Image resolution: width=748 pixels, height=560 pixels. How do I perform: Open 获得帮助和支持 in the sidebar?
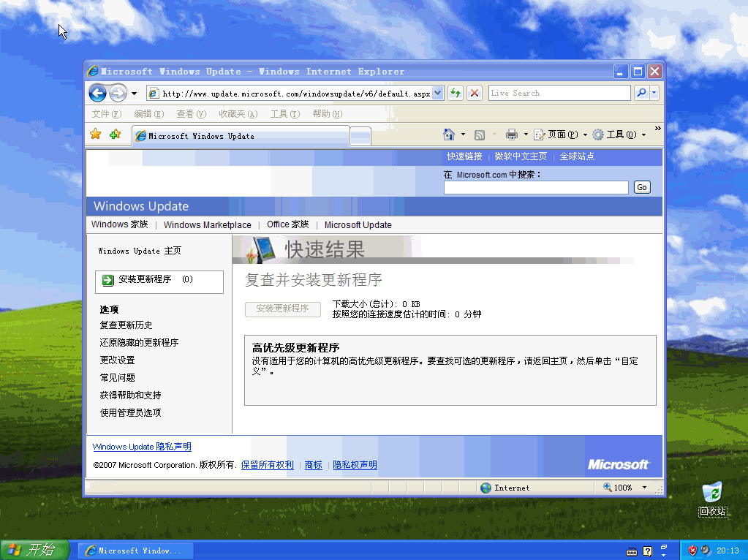coord(130,396)
